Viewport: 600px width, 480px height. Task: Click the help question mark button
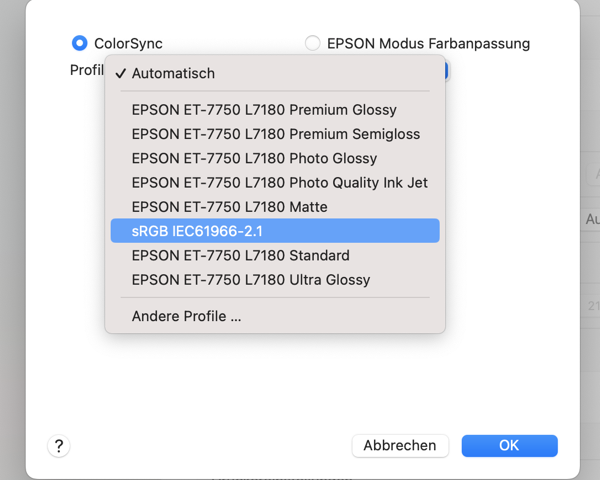click(x=59, y=446)
